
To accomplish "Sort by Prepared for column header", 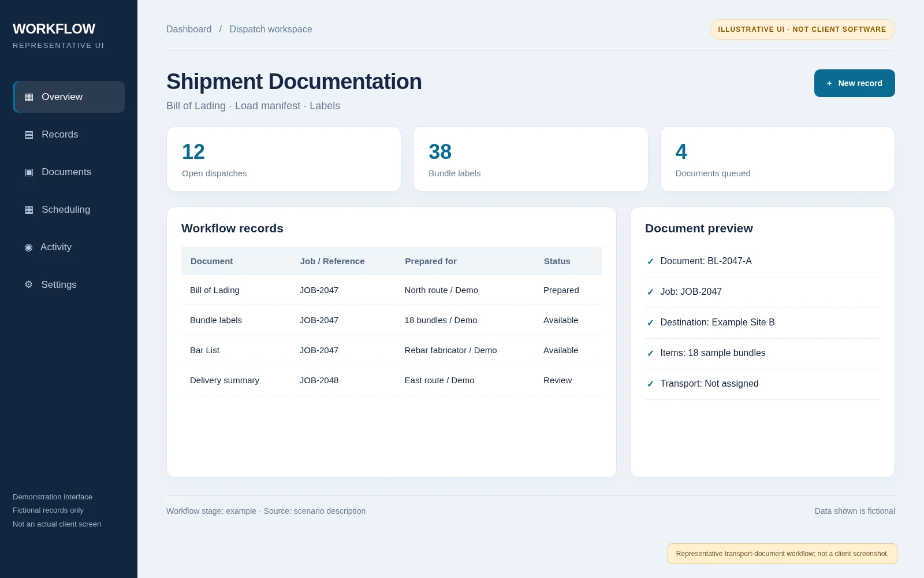I will pos(431,261).
